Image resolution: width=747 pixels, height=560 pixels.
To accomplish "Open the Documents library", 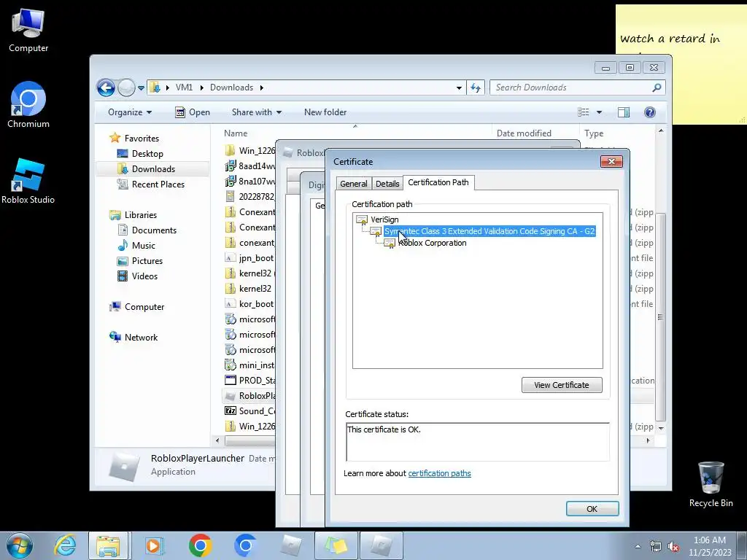I will [154, 230].
